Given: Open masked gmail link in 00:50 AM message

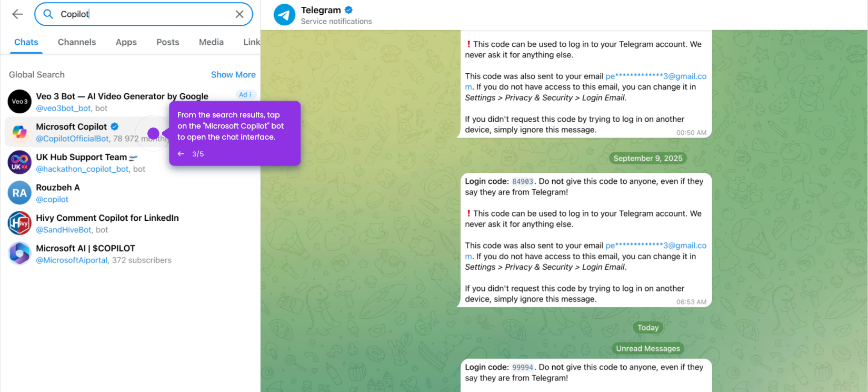Looking at the screenshot, I should click(x=656, y=76).
